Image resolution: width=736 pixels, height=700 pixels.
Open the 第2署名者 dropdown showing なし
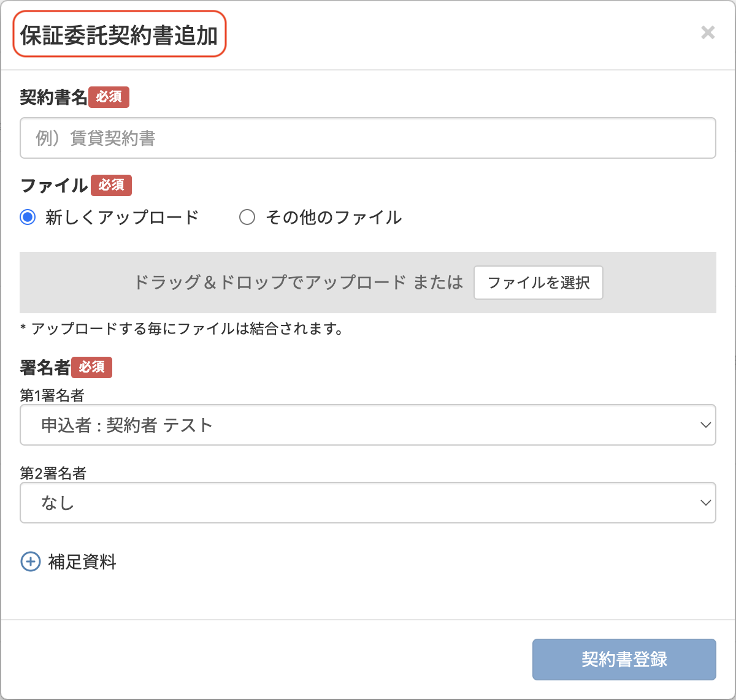pyautogui.click(x=368, y=503)
